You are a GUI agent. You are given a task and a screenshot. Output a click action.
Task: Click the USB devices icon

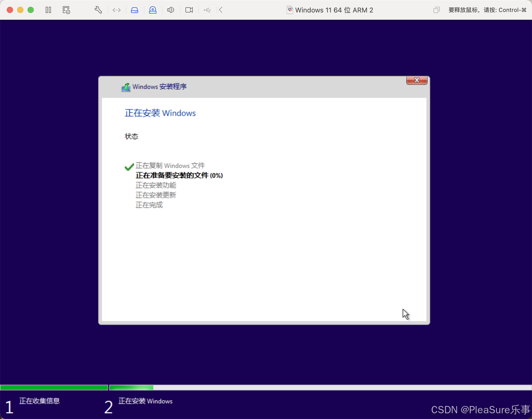coord(207,10)
